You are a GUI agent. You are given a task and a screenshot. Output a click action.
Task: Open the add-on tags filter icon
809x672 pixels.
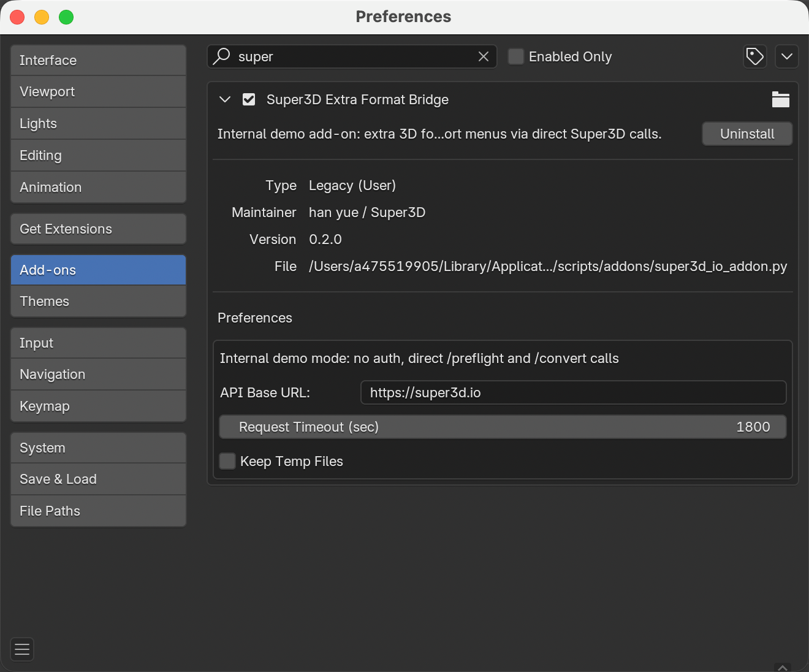point(755,56)
